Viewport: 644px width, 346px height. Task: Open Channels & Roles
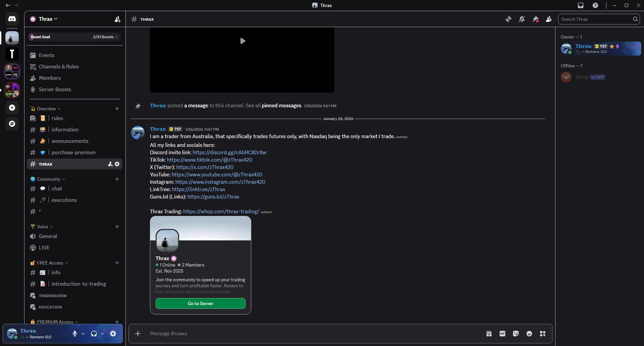pos(74,67)
